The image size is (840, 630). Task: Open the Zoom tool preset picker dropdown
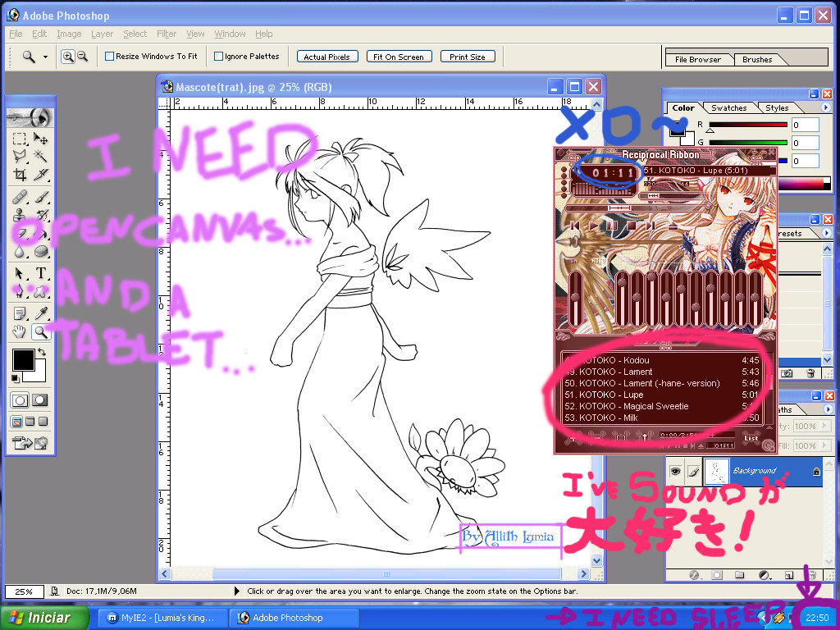click(46, 57)
